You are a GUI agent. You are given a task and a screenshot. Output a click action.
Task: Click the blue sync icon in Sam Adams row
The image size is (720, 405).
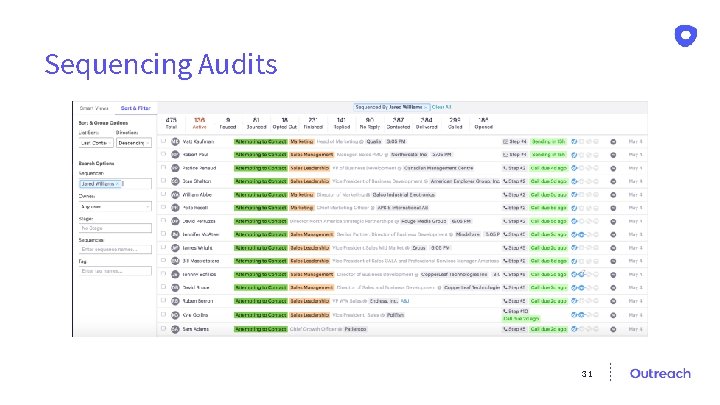(574, 329)
